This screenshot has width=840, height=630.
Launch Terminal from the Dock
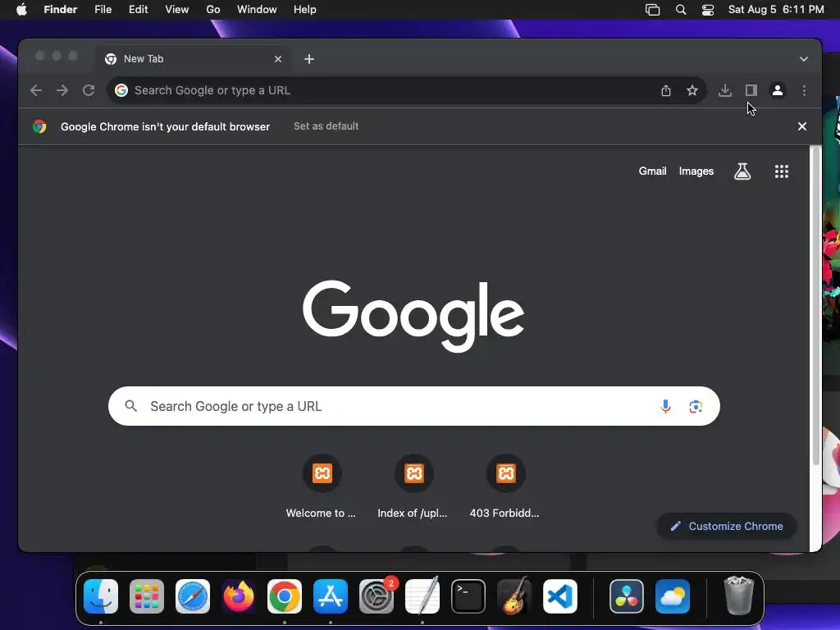coord(468,596)
